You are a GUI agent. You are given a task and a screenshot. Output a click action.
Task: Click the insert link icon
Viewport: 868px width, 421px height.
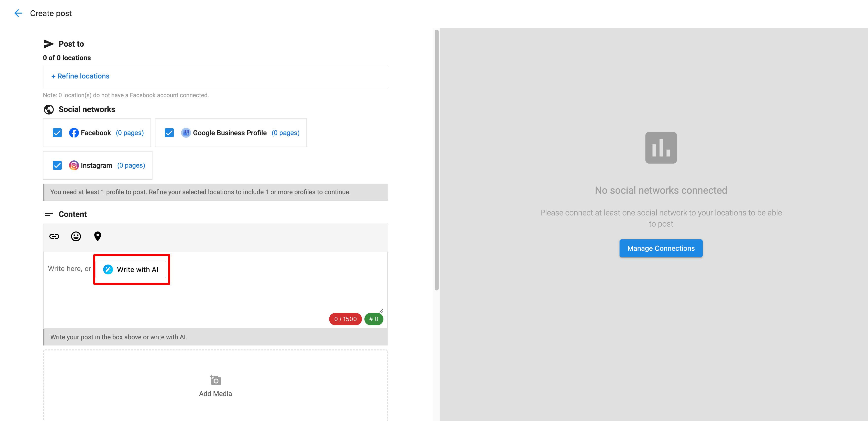click(x=54, y=236)
